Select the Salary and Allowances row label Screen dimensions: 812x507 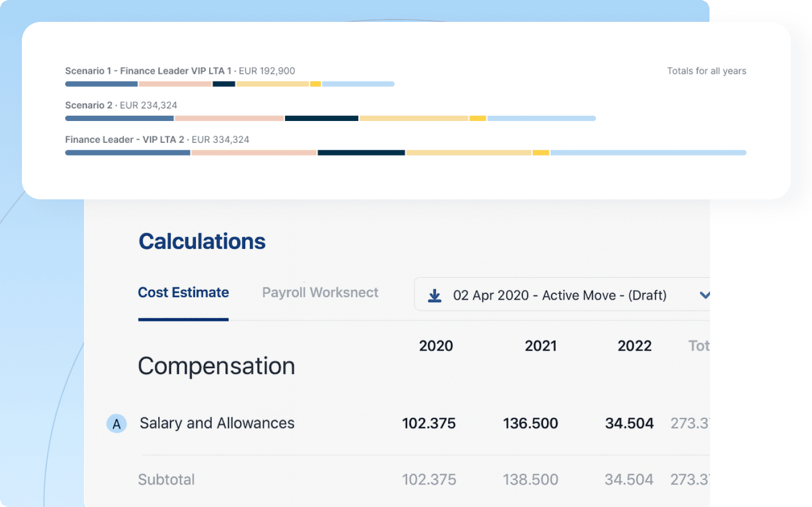(x=217, y=423)
